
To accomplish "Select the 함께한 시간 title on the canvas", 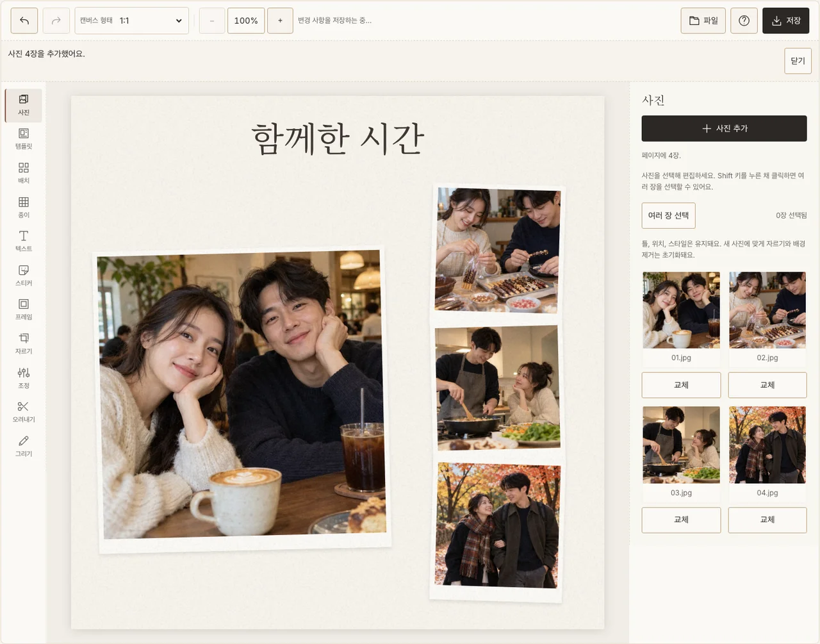I will point(338,138).
